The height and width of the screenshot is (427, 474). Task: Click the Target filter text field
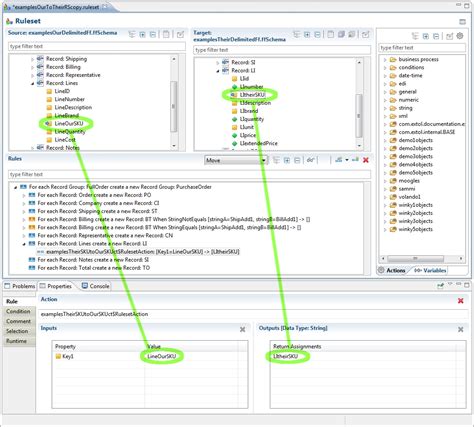click(282, 50)
